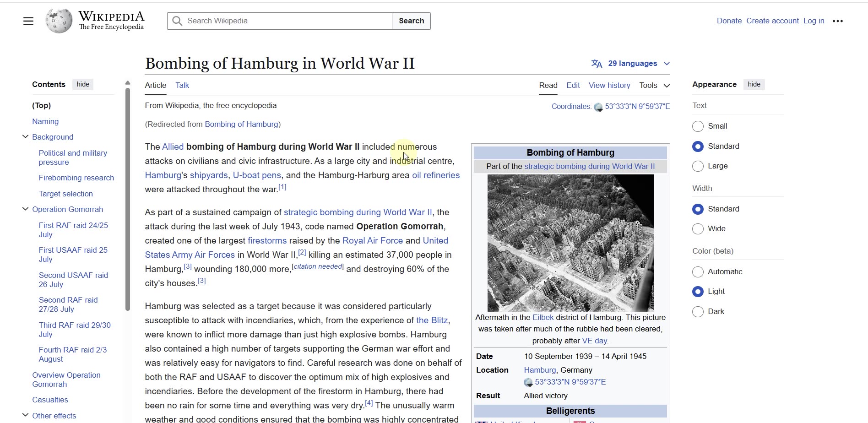Click the language translate icon

click(597, 64)
